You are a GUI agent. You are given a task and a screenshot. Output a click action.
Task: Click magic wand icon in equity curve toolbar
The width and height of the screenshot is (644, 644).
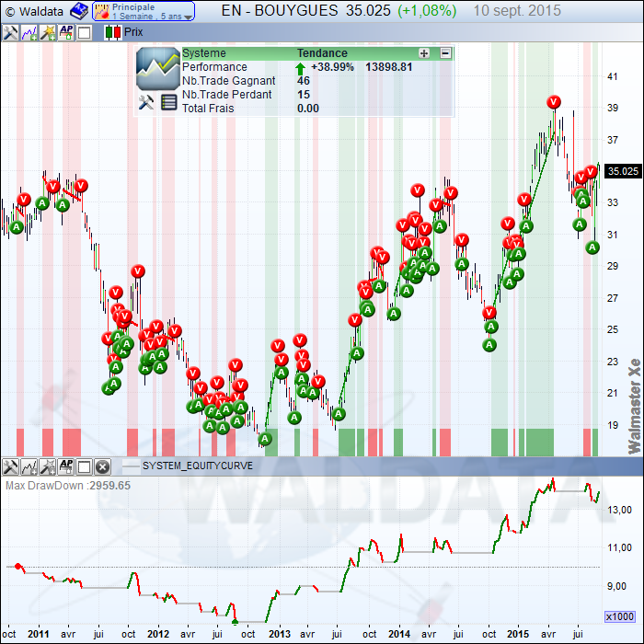pyautogui.click(x=48, y=467)
